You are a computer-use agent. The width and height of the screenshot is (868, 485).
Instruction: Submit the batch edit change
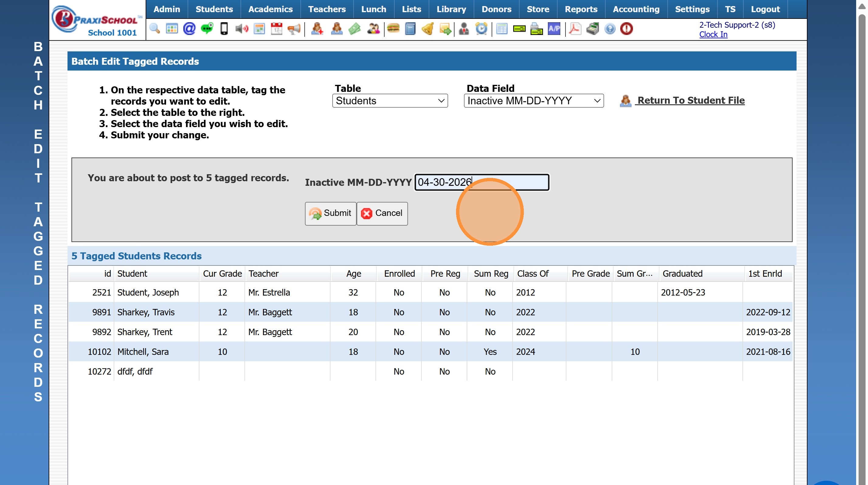[330, 213]
